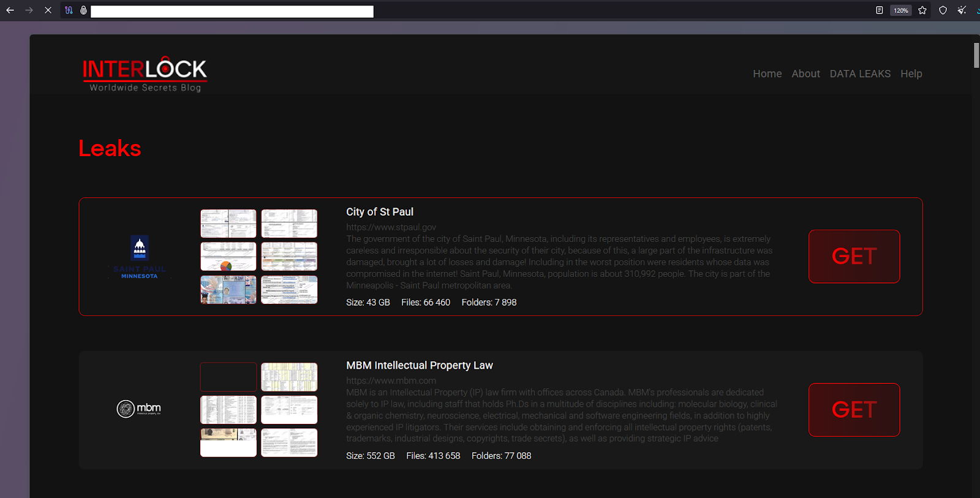The height and width of the screenshot is (498, 980).
Task: Focus the blanked-out address bar field
Action: pos(232,11)
